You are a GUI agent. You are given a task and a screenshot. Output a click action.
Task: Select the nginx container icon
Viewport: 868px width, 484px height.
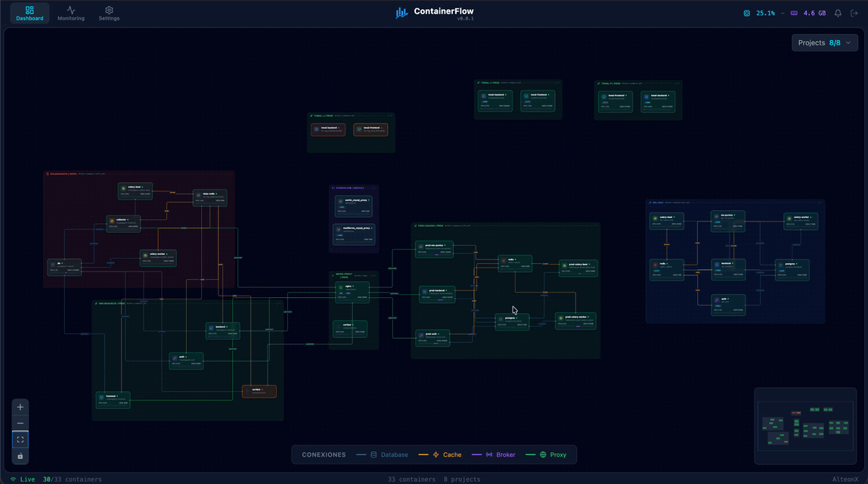(341, 287)
